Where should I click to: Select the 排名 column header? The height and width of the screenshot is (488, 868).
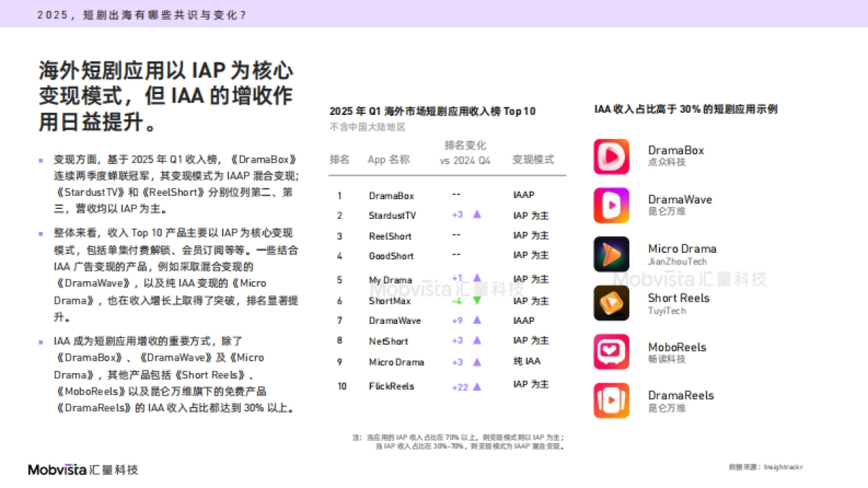pyautogui.click(x=339, y=160)
